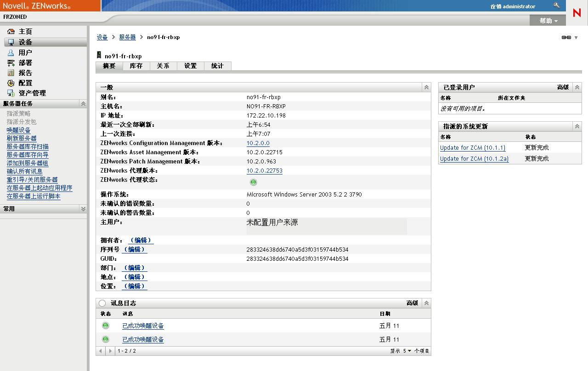Go to previous page in message log
The width and height of the screenshot is (588, 371).
101,351
